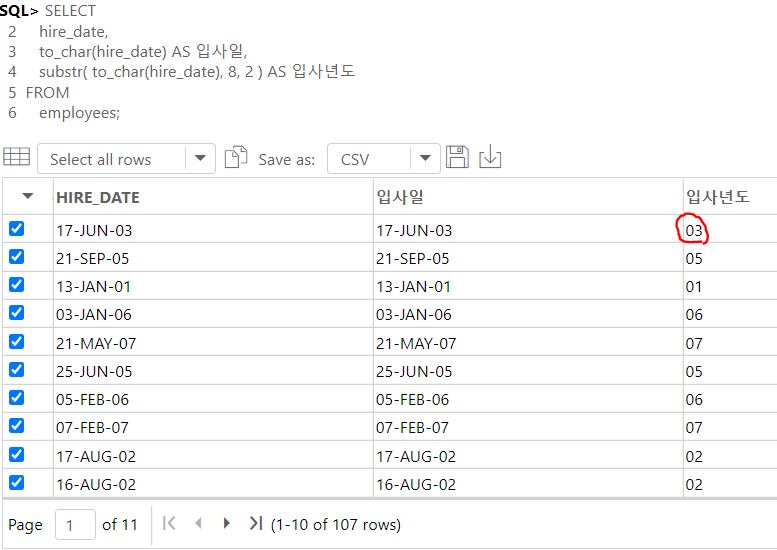Screen dimensions: 777x550
Task: Go to previous page arrow
Action: click(x=199, y=523)
